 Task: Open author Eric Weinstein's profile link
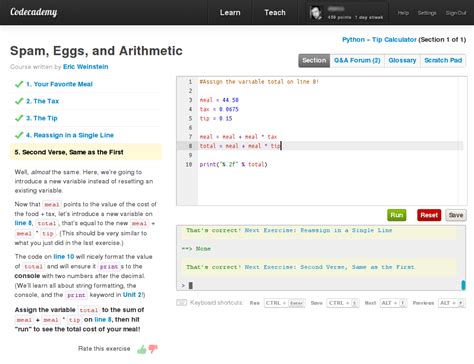[86, 67]
